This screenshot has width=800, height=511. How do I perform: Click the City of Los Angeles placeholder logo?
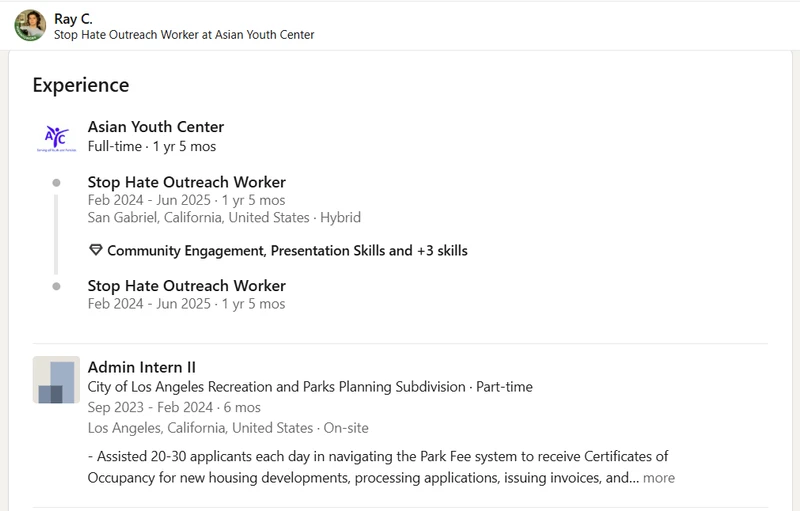tap(57, 380)
